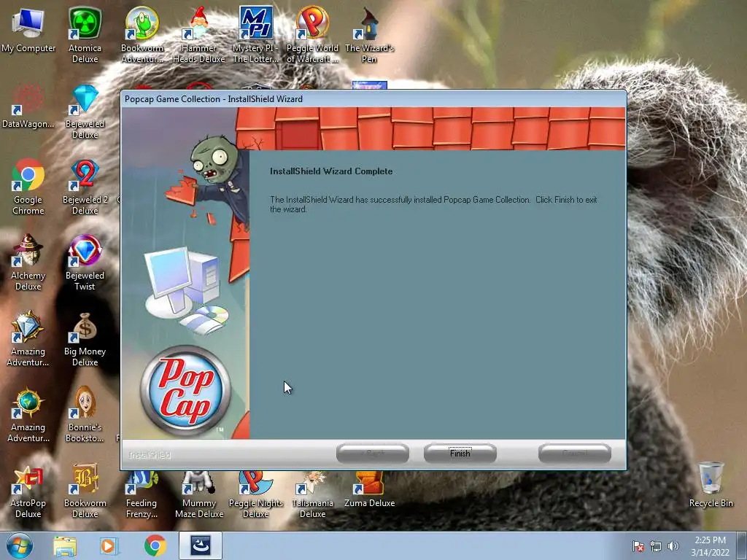Open Google Chrome desktop shortcut
Image resolution: width=747 pixels, height=560 pixels.
[28, 187]
